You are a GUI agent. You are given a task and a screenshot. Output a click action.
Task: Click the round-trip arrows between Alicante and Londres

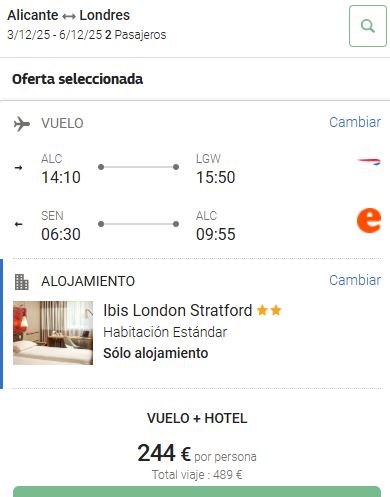[69, 16]
